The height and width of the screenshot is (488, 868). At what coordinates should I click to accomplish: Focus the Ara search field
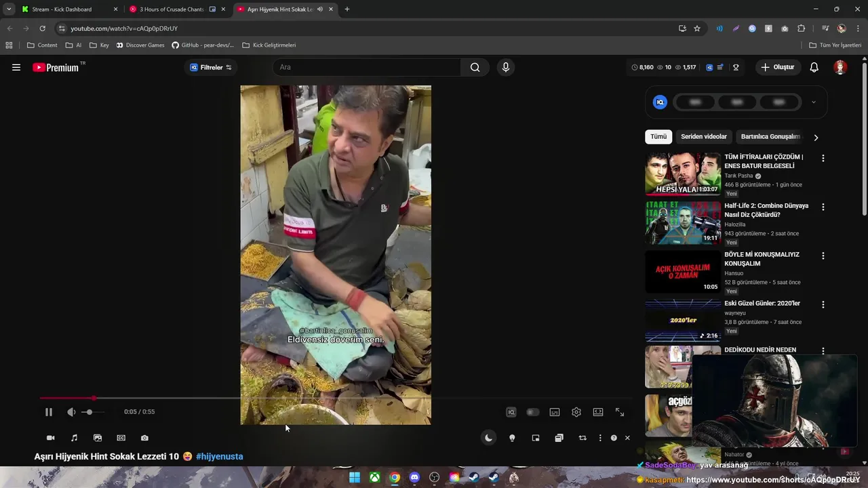[366, 67]
